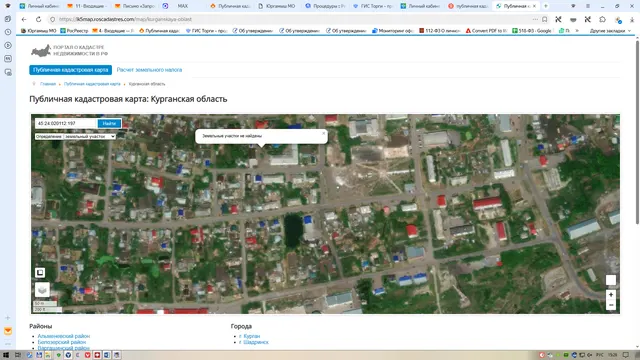Zoom in the map with the plus button
The height and width of the screenshot is (360, 640).
(611, 295)
